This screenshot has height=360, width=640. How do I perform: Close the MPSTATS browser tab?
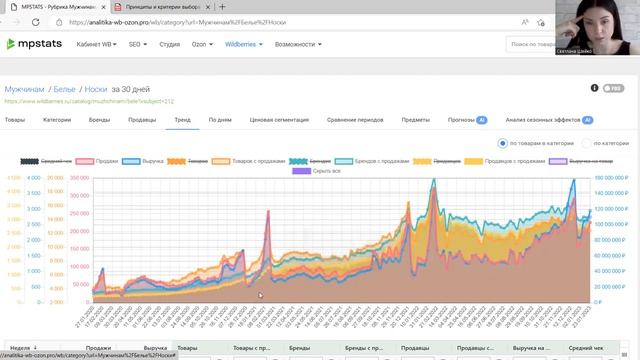(103, 7)
